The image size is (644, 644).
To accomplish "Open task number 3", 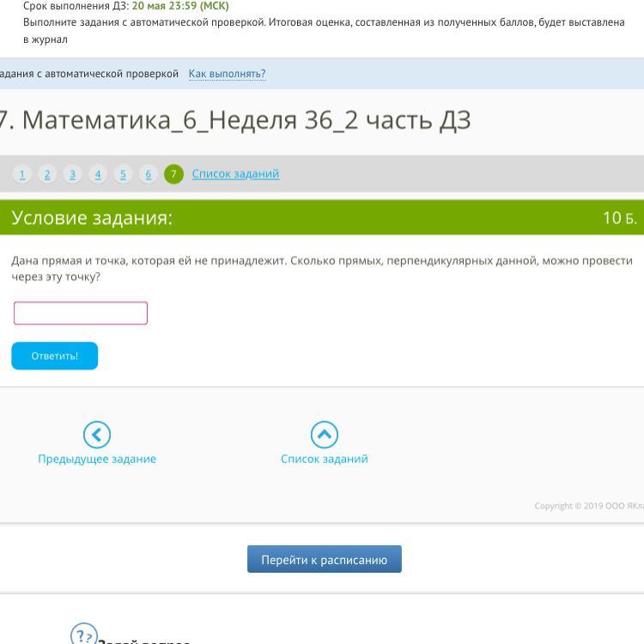I will [x=72, y=174].
